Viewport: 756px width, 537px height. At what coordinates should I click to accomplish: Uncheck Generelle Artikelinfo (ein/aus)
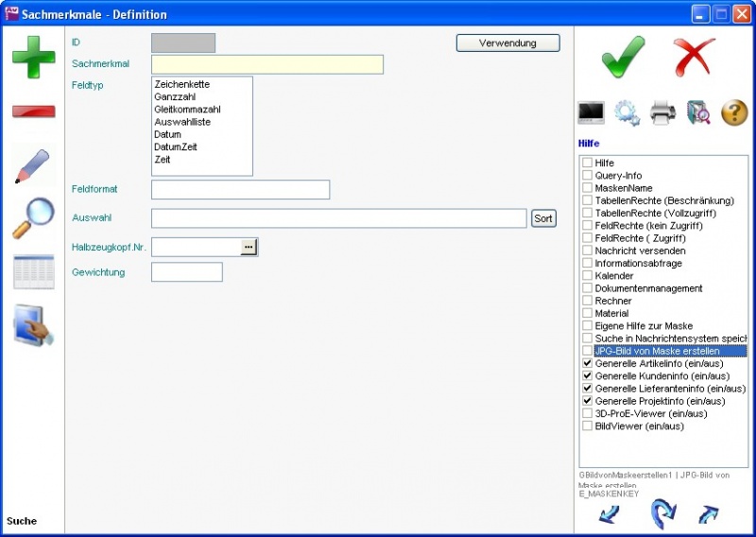(588, 363)
